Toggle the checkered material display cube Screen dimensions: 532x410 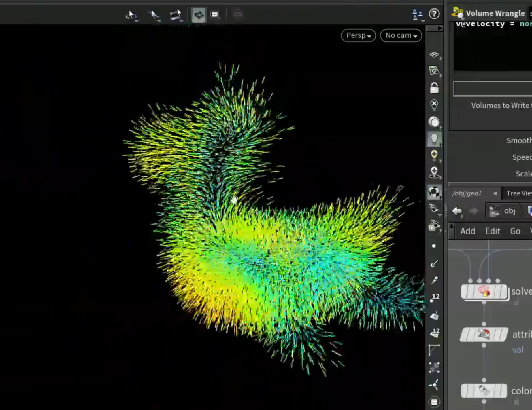(434, 192)
